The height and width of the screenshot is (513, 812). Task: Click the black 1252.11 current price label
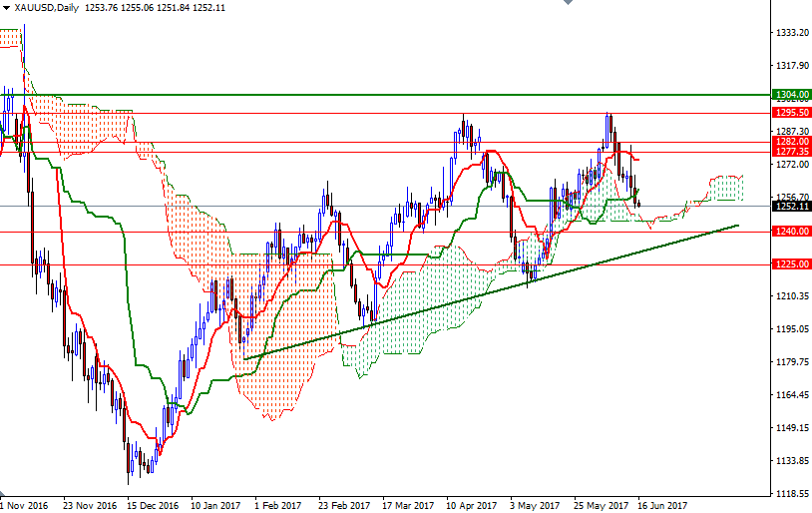point(789,206)
